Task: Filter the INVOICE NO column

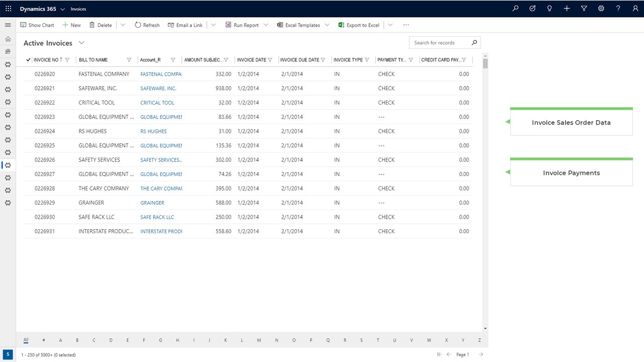Action: [67, 60]
